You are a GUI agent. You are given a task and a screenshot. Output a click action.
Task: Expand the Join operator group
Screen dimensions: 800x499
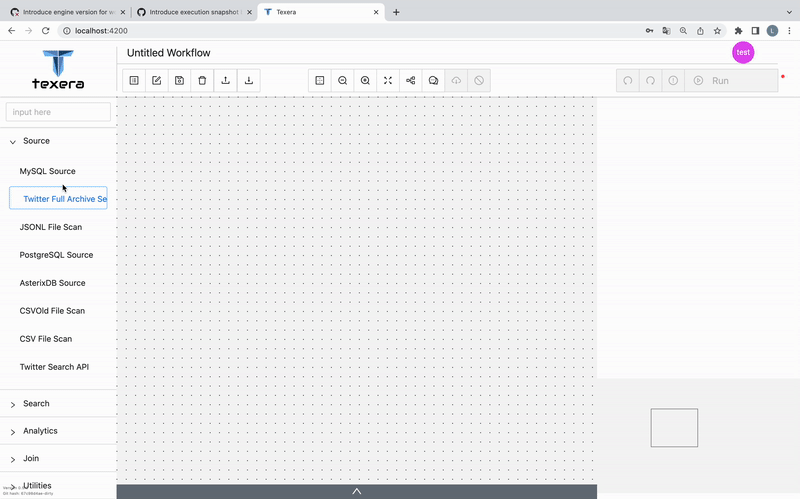click(x=58, y=459)
